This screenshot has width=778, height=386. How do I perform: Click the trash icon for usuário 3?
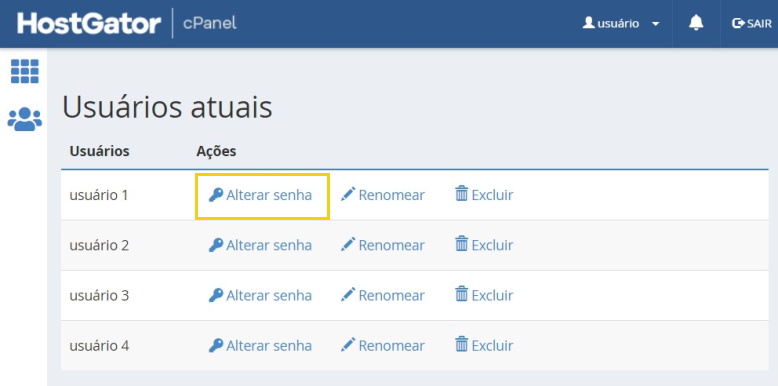click(x=461, y=295)
